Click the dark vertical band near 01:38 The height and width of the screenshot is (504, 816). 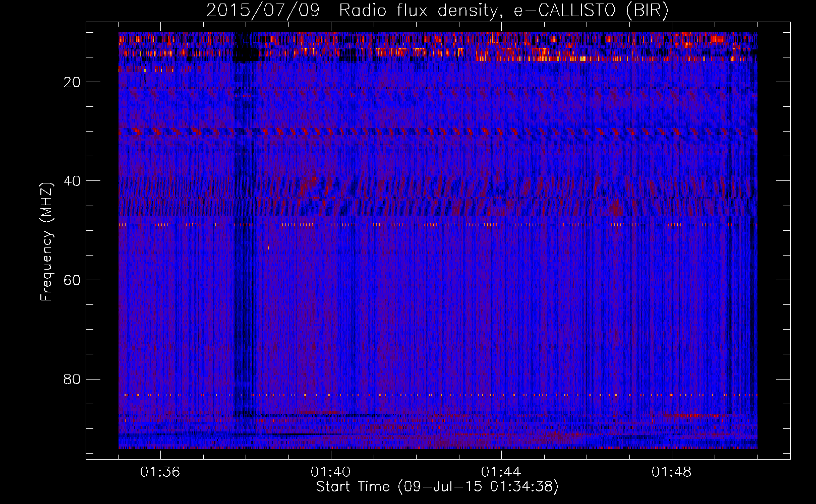tap(245, 252)
